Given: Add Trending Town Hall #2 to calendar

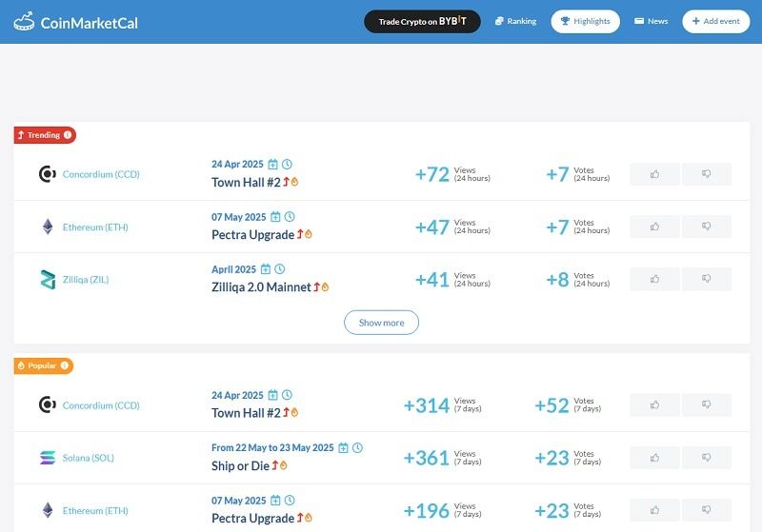Looking at the screenshot, I should [x=273, y=164].
